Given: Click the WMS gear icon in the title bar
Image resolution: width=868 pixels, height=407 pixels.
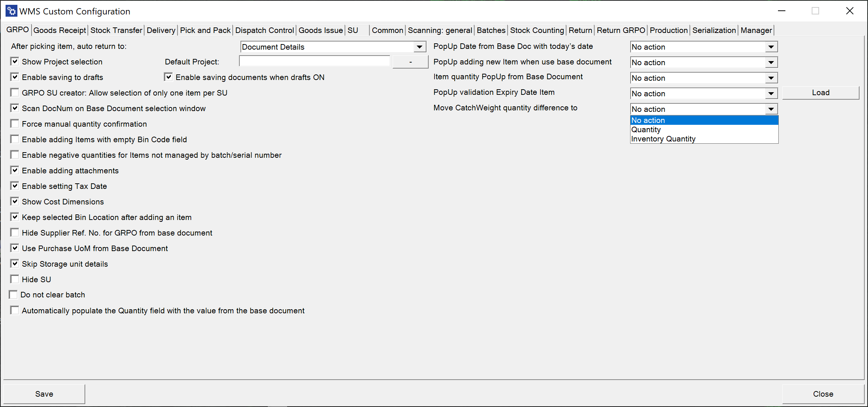Looking at the screenshot, I should coord(11,11).
